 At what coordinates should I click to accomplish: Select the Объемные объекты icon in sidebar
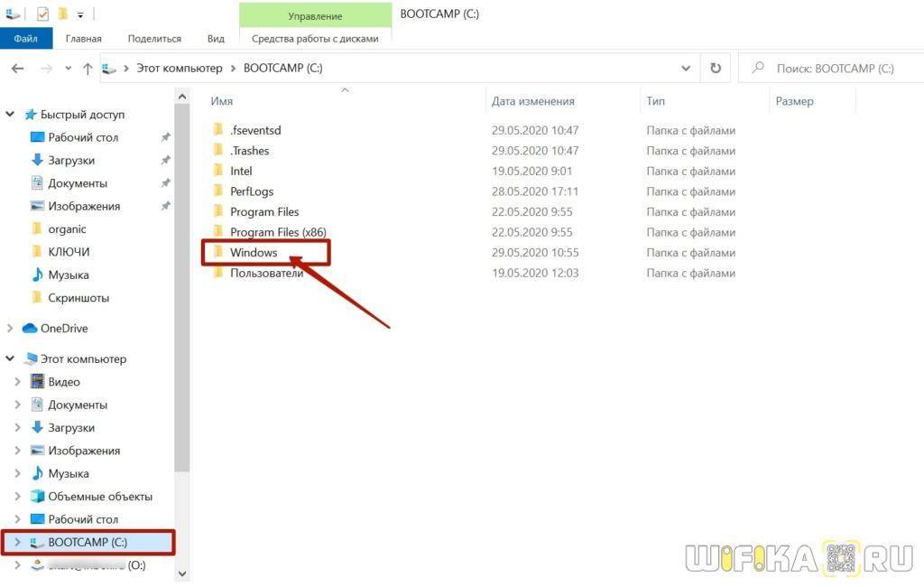coord(37,497)
